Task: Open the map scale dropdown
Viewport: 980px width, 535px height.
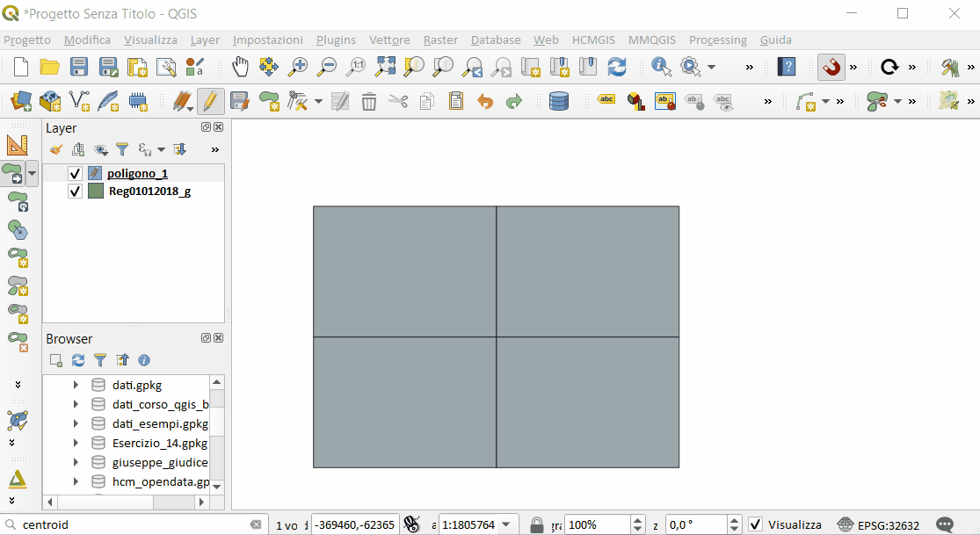Action: pos(505,524)
